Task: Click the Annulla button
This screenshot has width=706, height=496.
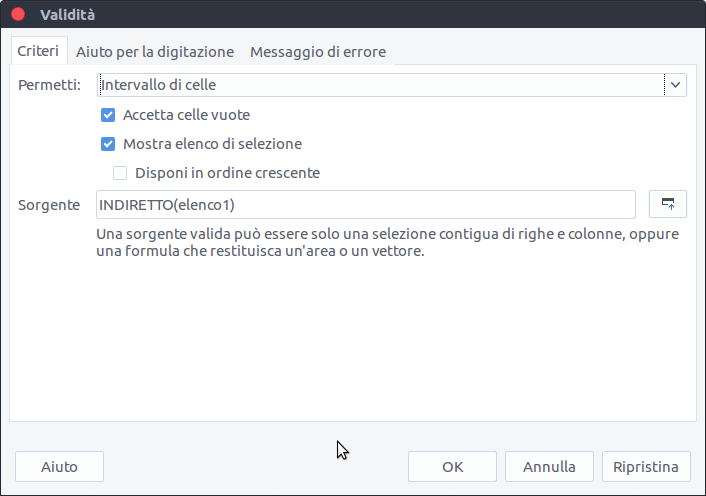Action: (549, 466)
